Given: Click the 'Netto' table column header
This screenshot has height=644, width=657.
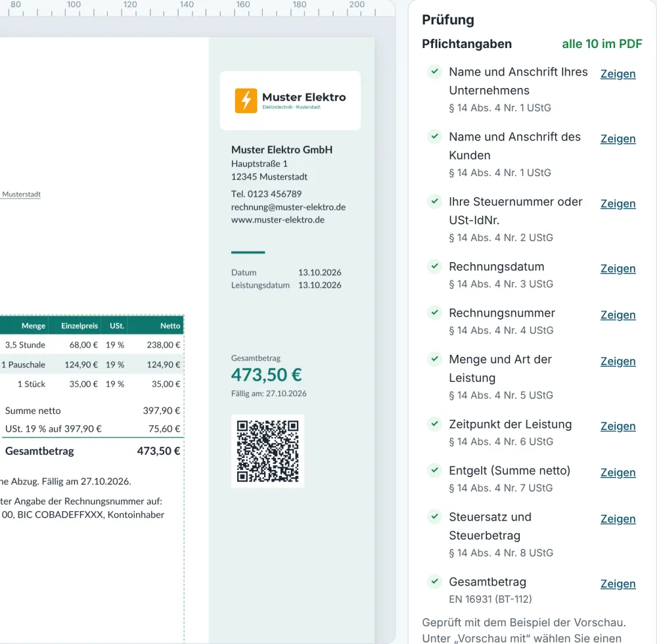Looking at the screenshot, I should click(x=170, y=325).
